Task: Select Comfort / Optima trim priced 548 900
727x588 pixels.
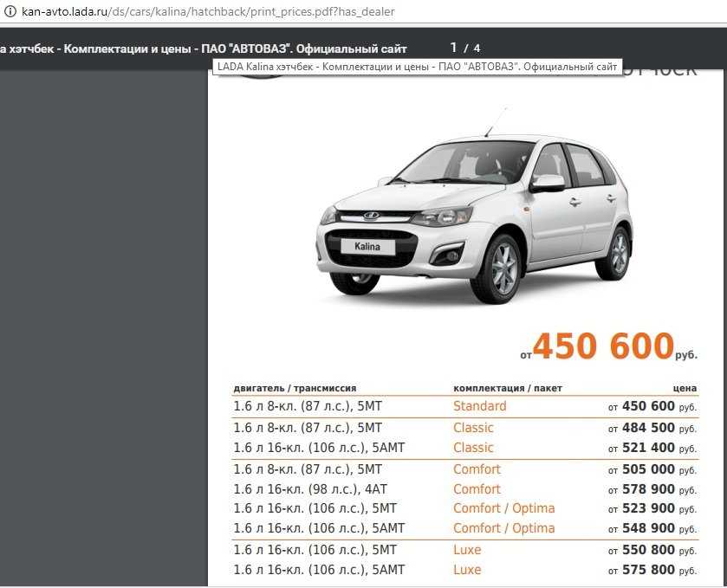Action: pyautogui.click(x=504, y=528)
